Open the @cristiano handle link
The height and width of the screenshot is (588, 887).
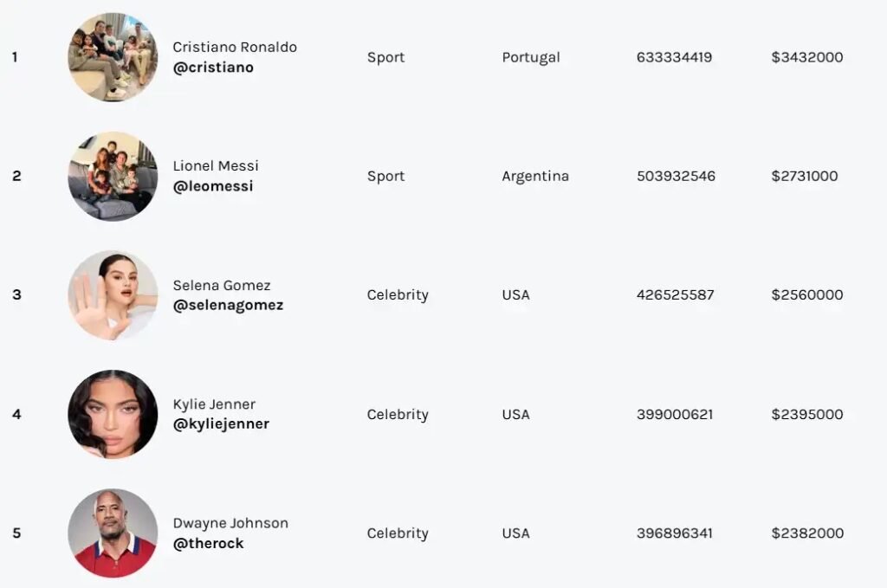point(213,68)
